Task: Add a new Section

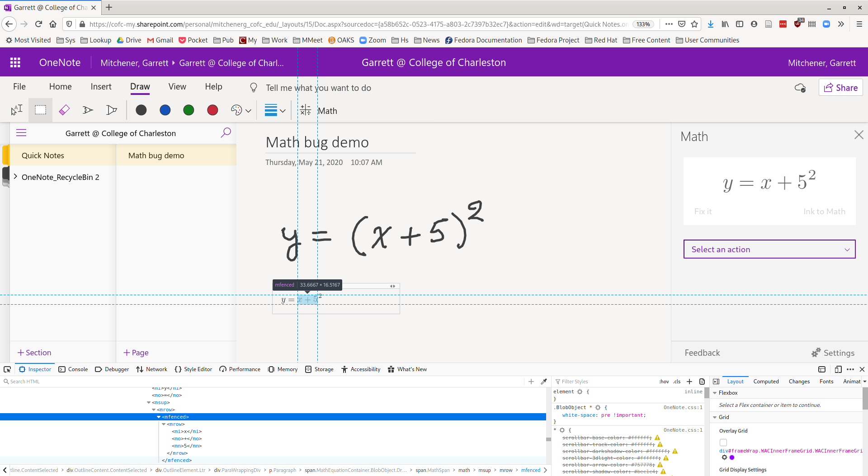Action: (34, 353)
